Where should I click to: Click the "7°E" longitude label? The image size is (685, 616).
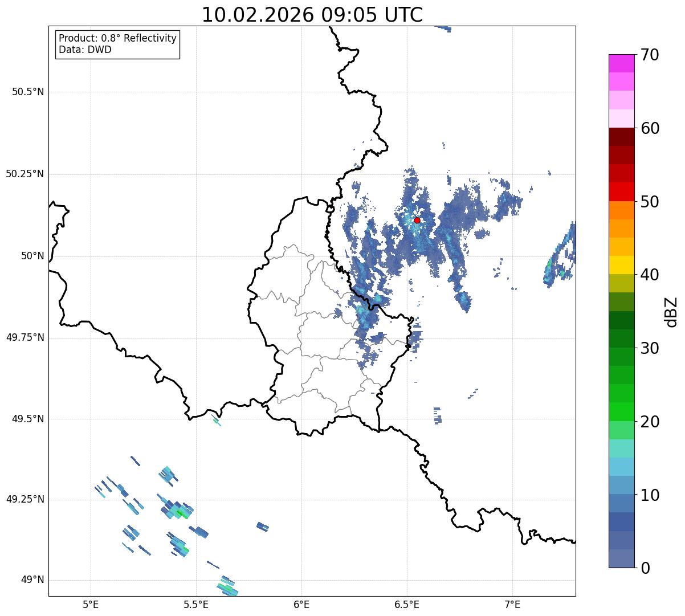513,604
